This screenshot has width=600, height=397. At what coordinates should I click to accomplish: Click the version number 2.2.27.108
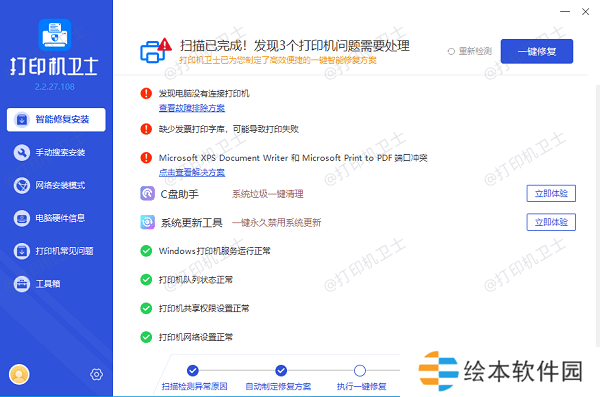coord(55,87)
